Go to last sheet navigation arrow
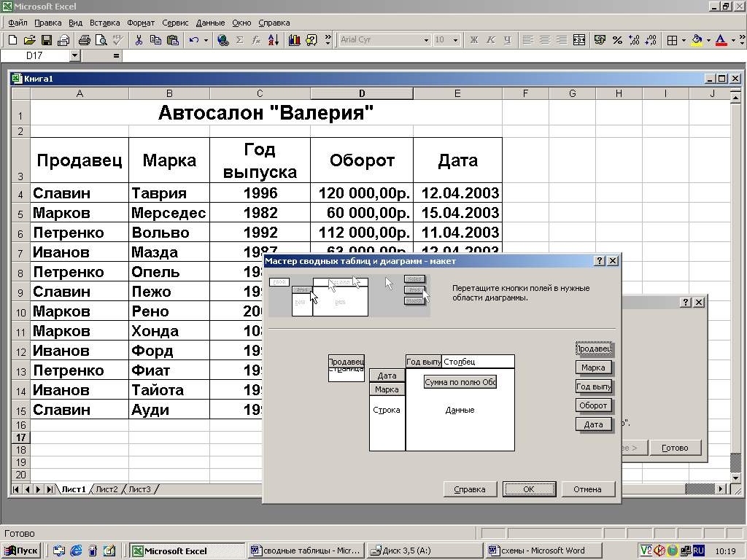Screen dimensions: 747x560 pos(49,489)
